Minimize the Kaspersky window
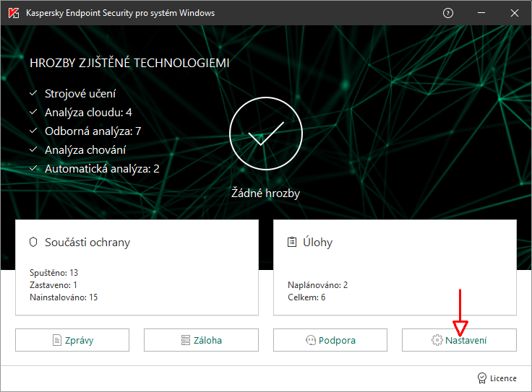532x392 pixels. click(x=481, y=13)
